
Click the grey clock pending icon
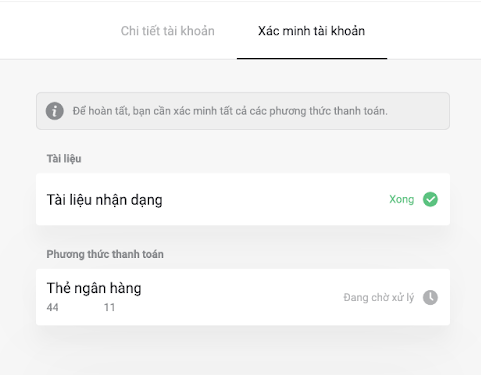coord(430,297)
